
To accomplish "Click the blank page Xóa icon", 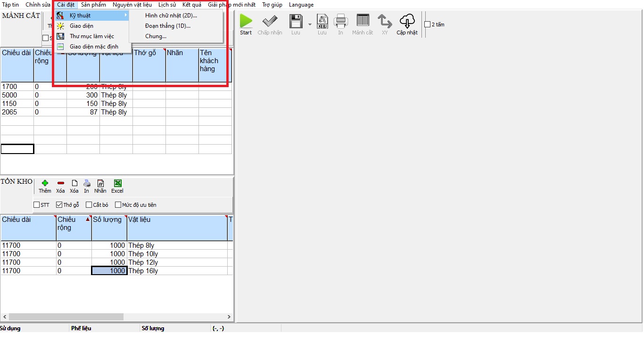I will coord(74,183).
